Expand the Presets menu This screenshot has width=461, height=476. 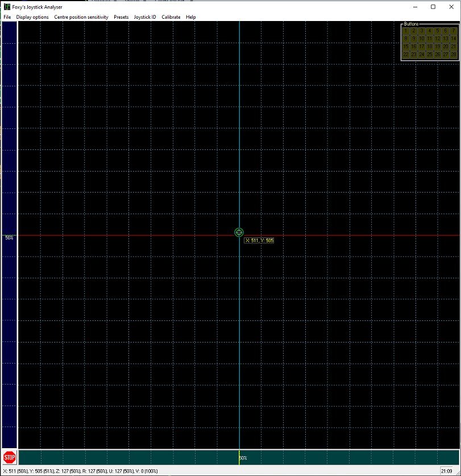coord(121,17)
